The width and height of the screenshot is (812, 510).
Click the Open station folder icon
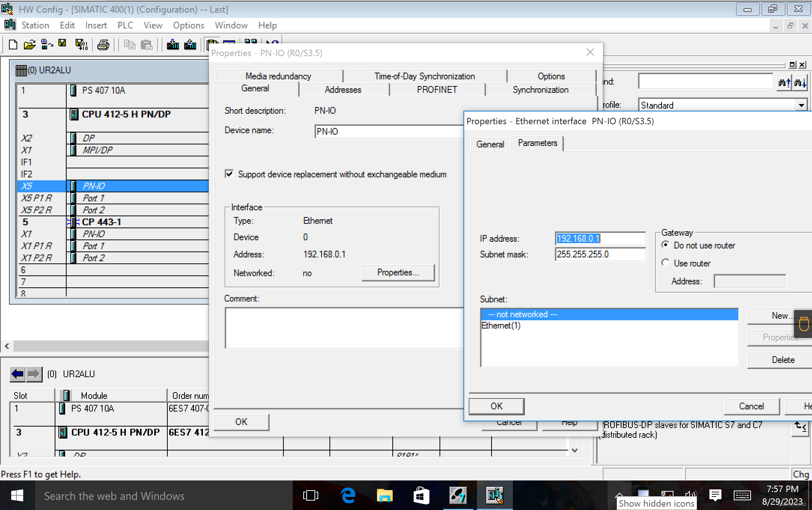point(29,45)
